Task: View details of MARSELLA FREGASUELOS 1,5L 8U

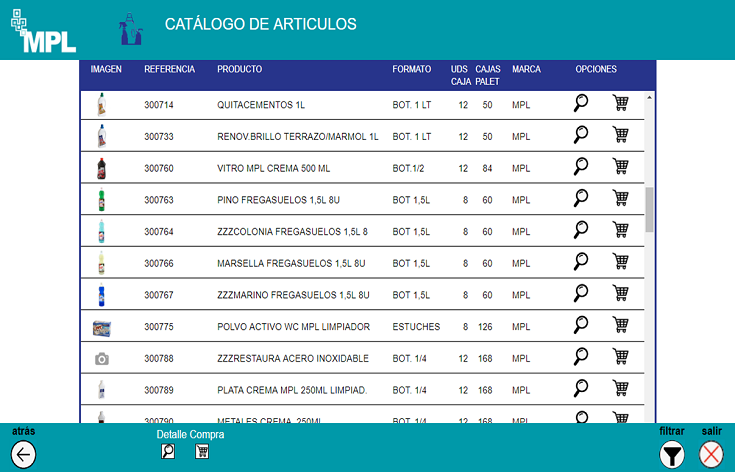Action: [581, 262]
